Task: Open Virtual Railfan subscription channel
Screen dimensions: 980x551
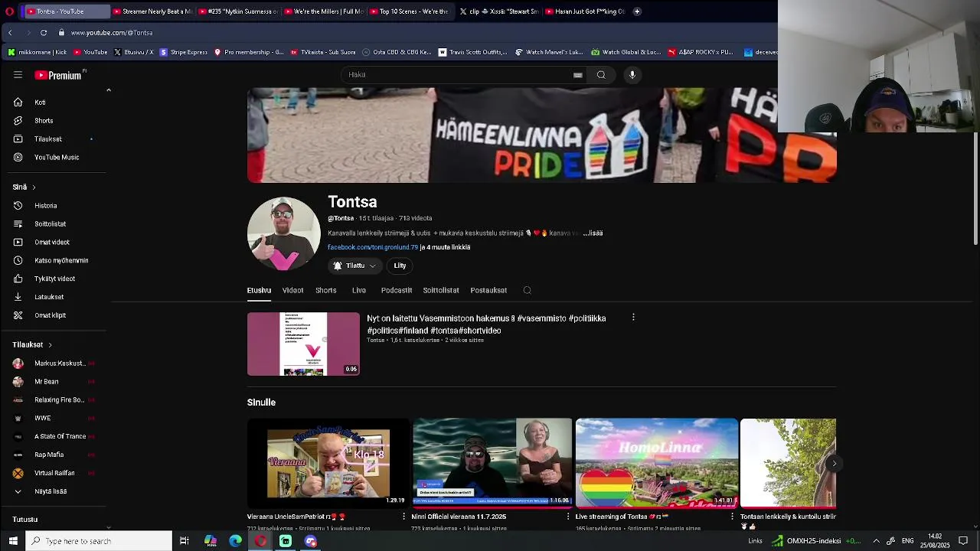Action: pos(54,473)
